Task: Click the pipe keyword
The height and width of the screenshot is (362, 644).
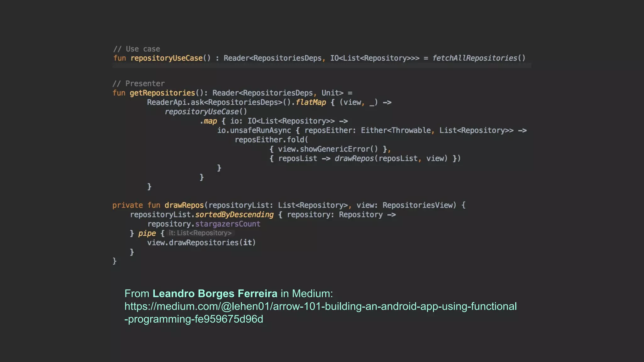Action: (147, 233)
